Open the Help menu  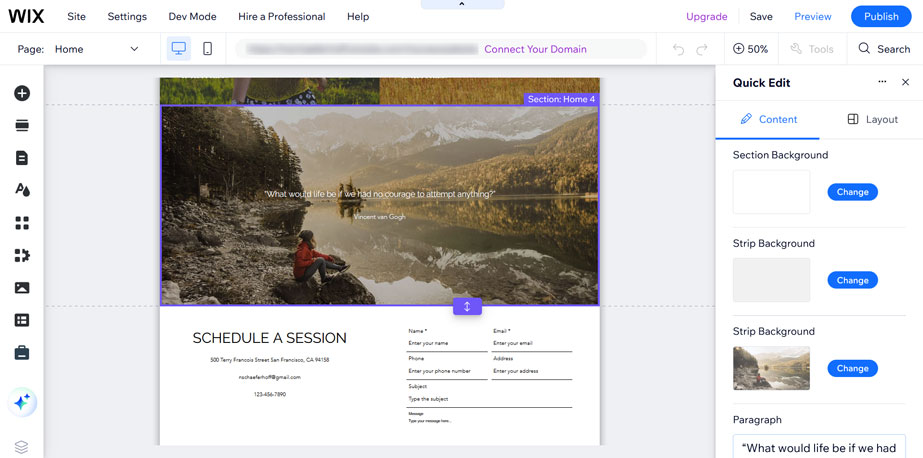358,16
